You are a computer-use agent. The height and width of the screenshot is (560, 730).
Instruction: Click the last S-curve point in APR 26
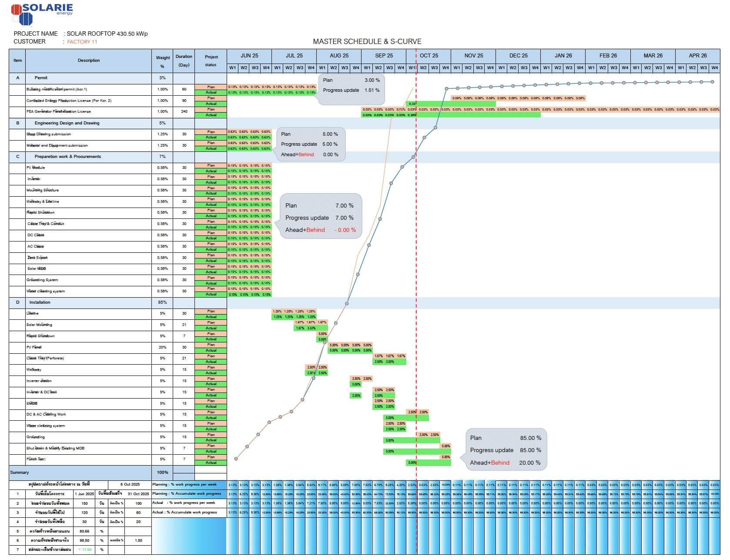point(712,82)
